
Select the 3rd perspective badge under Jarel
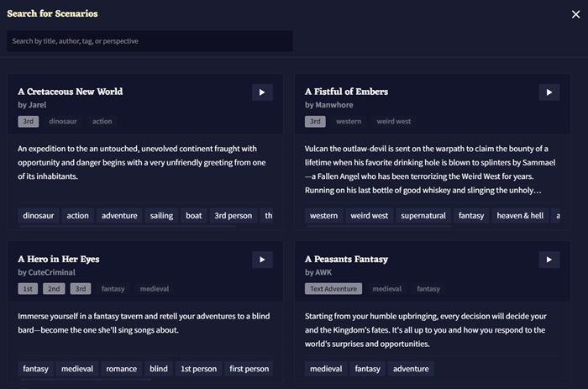(x=29, y=121)
